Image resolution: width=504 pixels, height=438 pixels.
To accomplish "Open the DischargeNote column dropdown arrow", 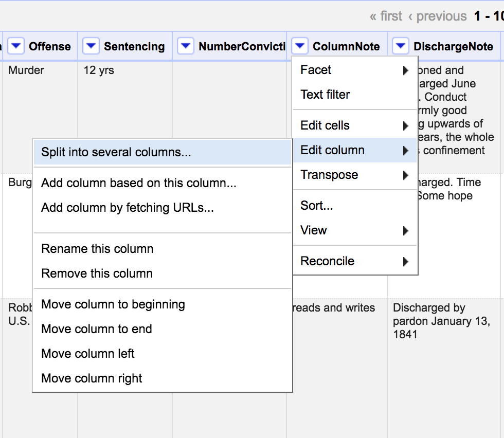I will point(401,47).
